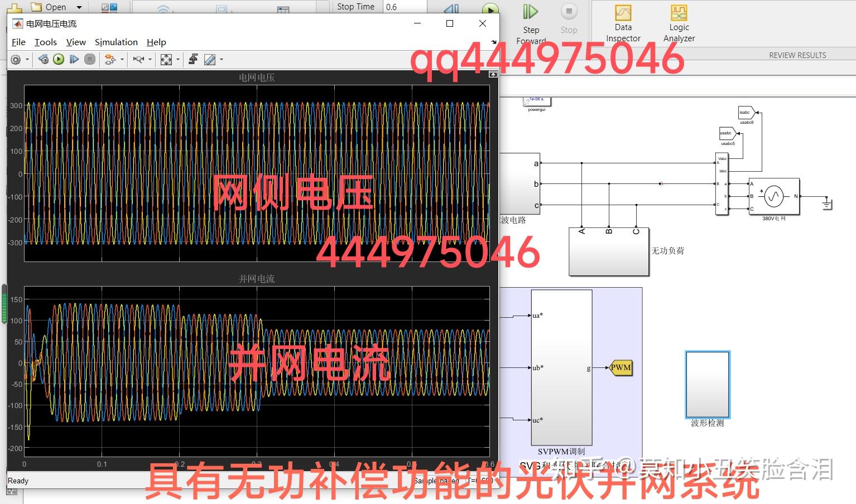The image size is (856, 504).
Task: Open Tools menu in scope window
Action: click(45, 42)
